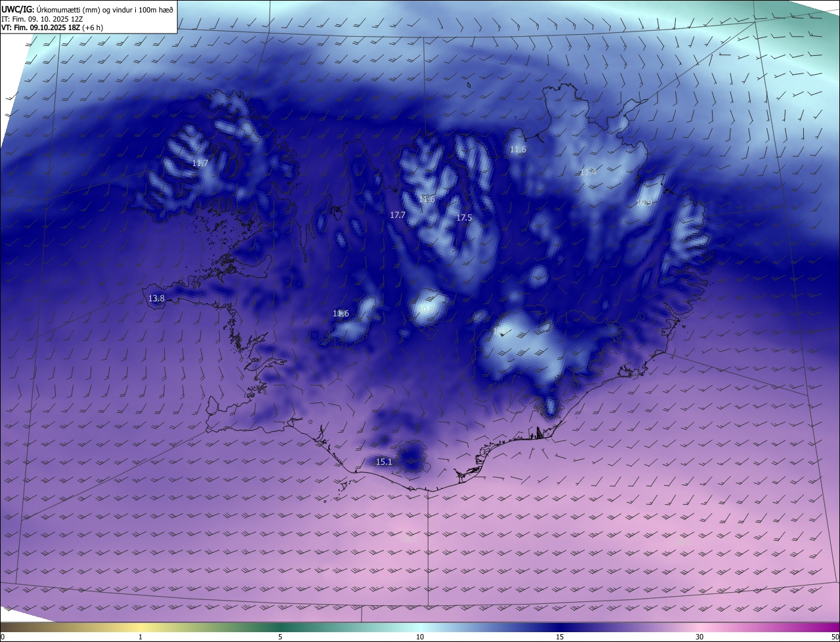Click the 11.7 precipitation value label
Image resolution: width=840 pixels, height=642 pixels.
pyautogui.click(x=200, y=163)
